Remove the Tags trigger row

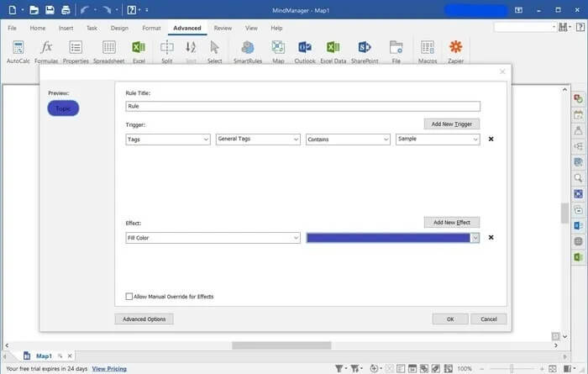click(x=491, y=140)
